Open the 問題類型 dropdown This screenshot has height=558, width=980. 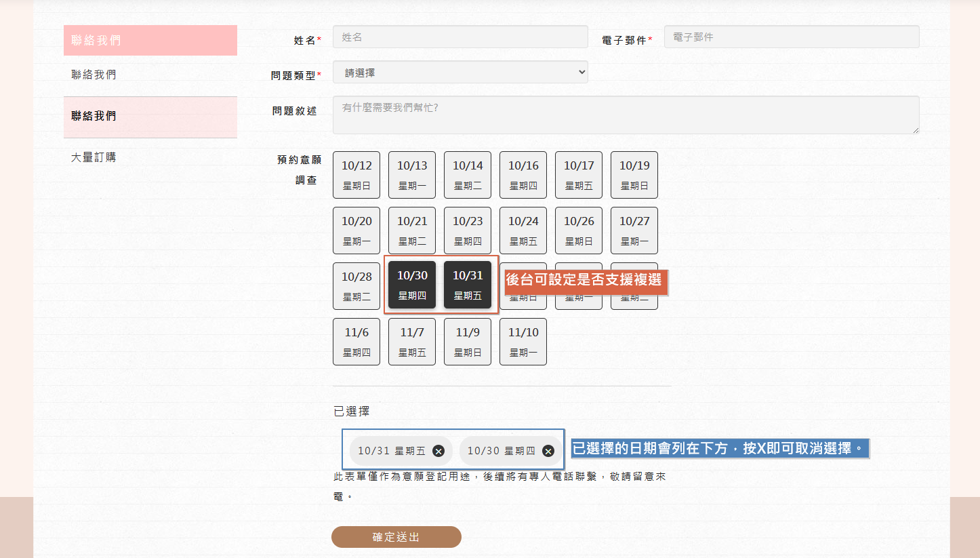tap(460, 73)
